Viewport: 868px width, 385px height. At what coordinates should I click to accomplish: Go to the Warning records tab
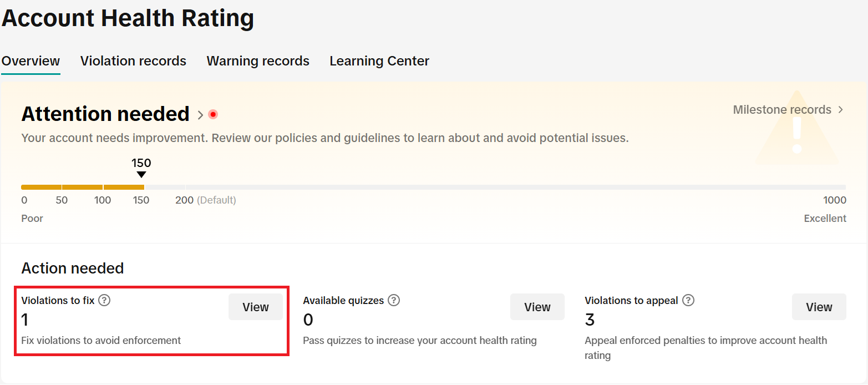coord(258,61)
